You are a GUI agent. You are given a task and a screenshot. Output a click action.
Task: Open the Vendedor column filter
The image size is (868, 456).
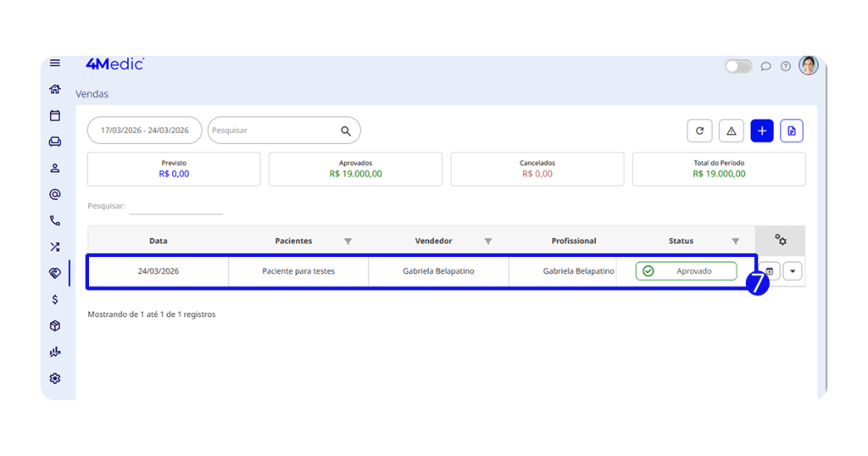click(488, 242)
